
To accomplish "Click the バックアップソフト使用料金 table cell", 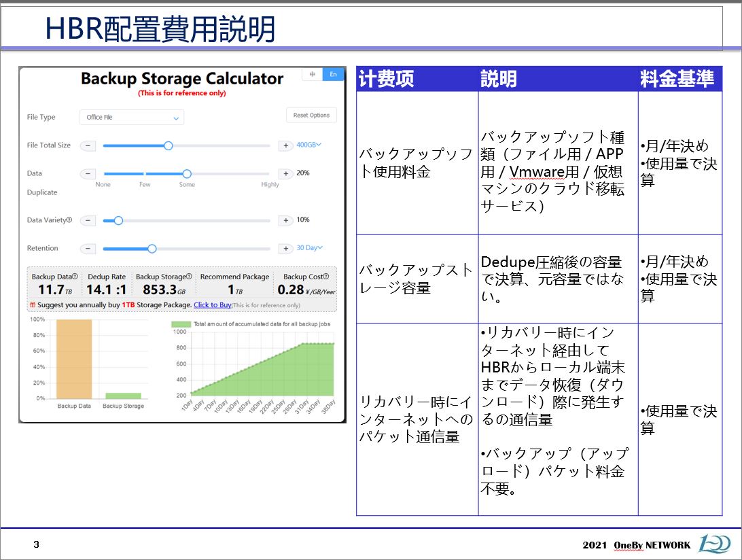I will [x=417, y=163].
